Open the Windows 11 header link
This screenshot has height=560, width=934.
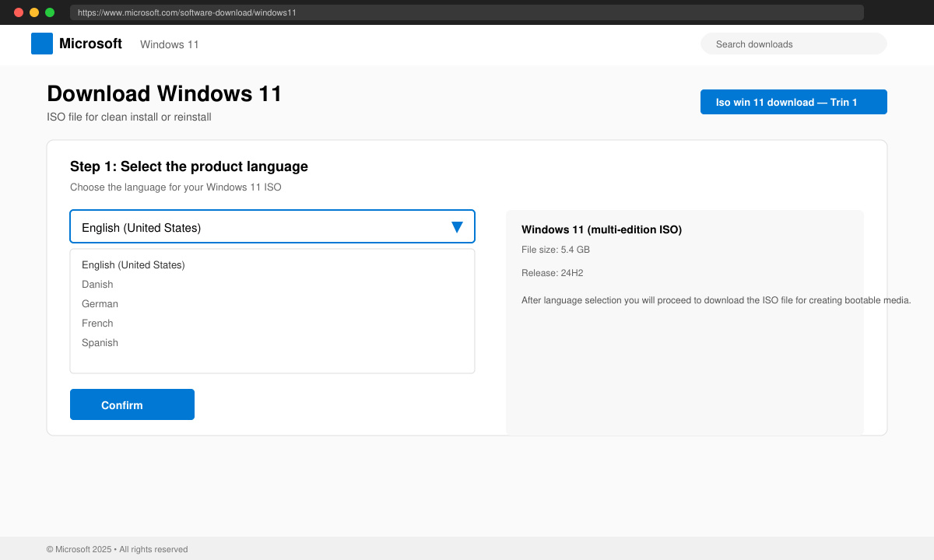tap(170, 44)
